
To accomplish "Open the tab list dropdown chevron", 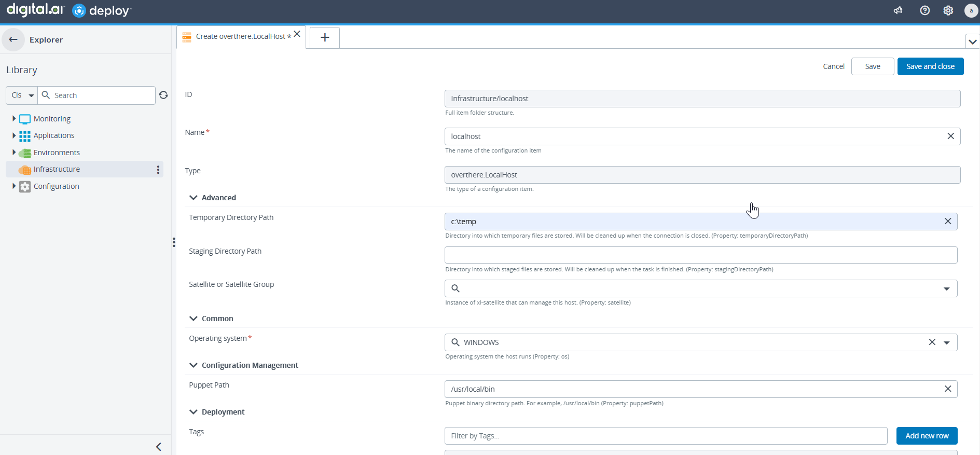I will [972, 42].
